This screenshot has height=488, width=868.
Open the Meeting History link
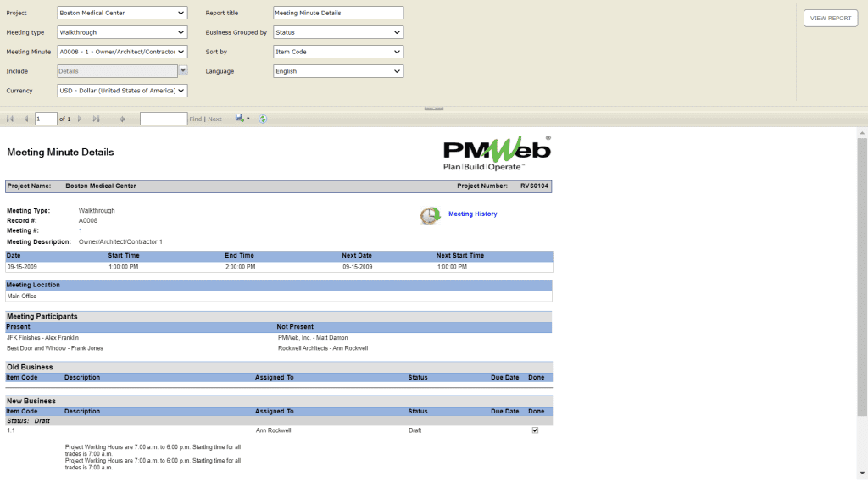[x=473, y=214]
